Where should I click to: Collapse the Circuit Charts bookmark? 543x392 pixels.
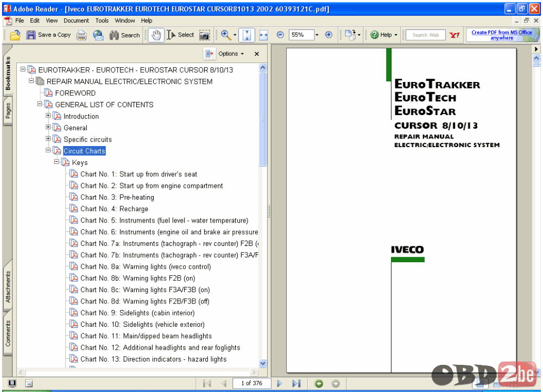pyautogui.click(x=48, y=150)
